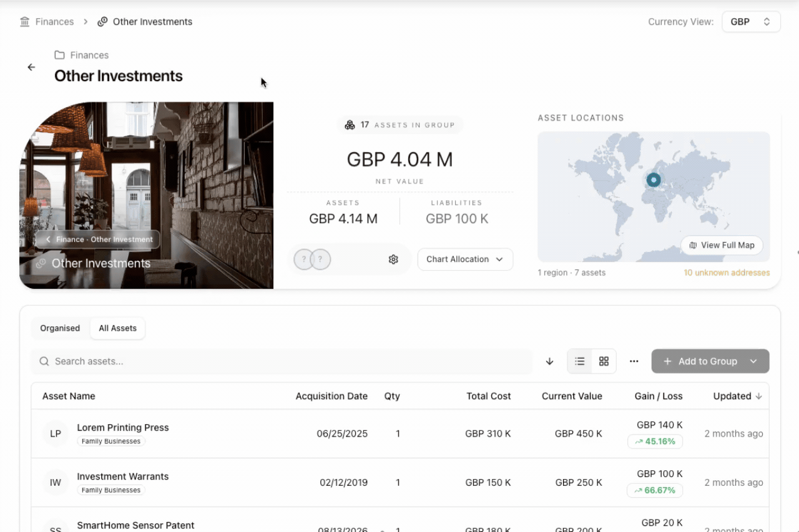Open the Lorem Printing Press asset row
The height and width of the screenshot is (532, 799).
point(400,433)
